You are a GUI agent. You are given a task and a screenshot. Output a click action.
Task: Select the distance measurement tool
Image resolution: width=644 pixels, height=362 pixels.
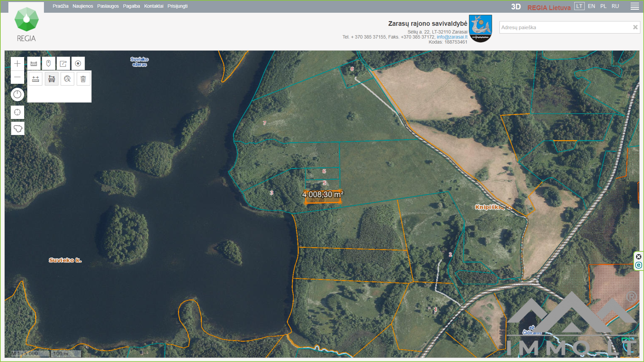(x=36, y=79)
